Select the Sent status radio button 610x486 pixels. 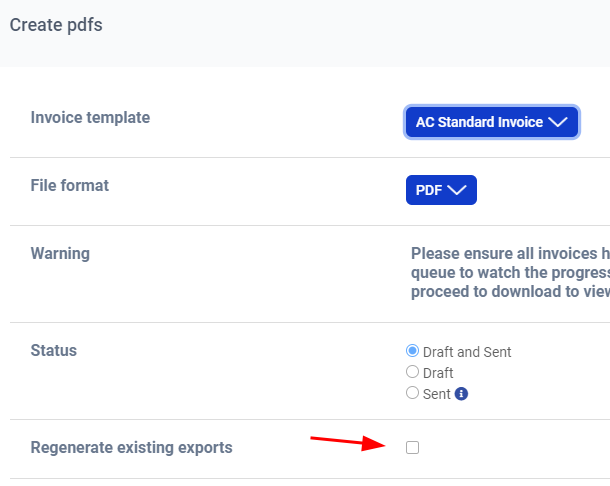(412, 393)
